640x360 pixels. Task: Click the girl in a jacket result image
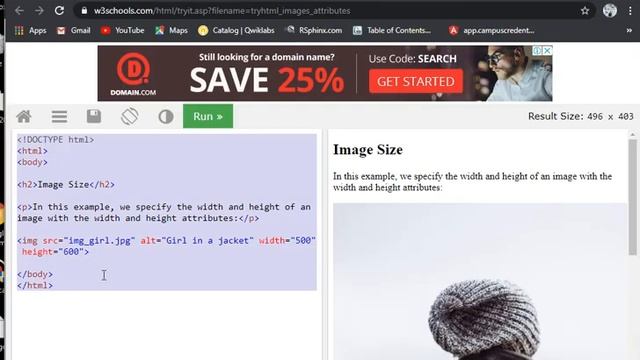(480, 282)
